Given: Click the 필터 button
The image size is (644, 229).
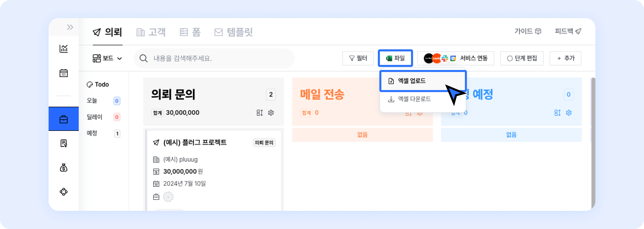Looking at the screenshot, I should (358, 58).
